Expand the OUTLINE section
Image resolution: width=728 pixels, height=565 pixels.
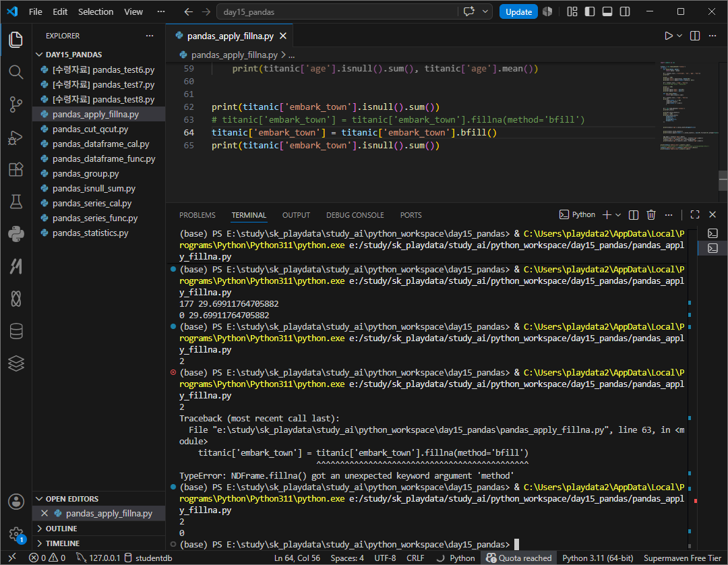tap(40, 529)
